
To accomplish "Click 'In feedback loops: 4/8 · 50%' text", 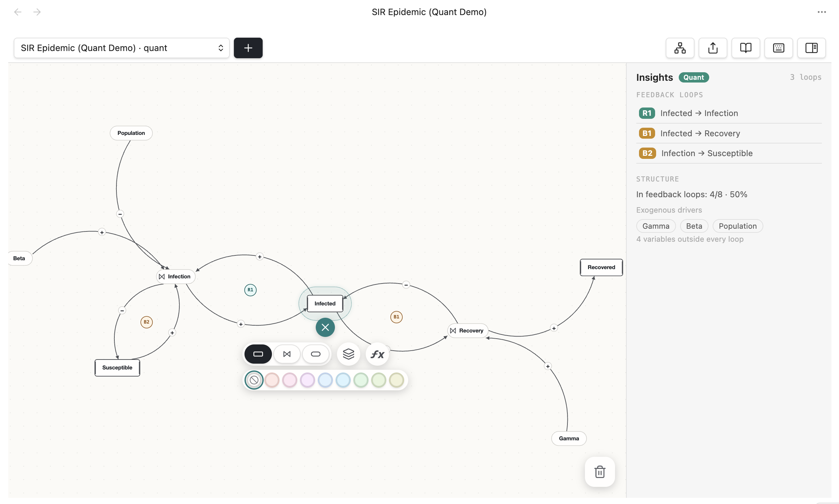I will [691, 194].
